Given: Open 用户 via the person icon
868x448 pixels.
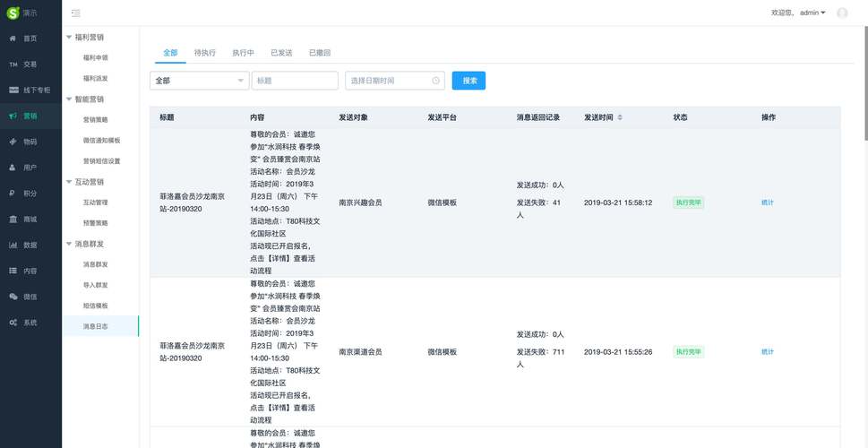Looking at the screenshot, I should [x=13, y=168].
